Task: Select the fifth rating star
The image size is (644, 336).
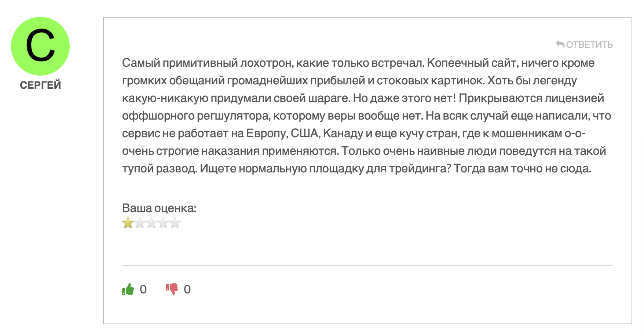Action: coord(175,223)
